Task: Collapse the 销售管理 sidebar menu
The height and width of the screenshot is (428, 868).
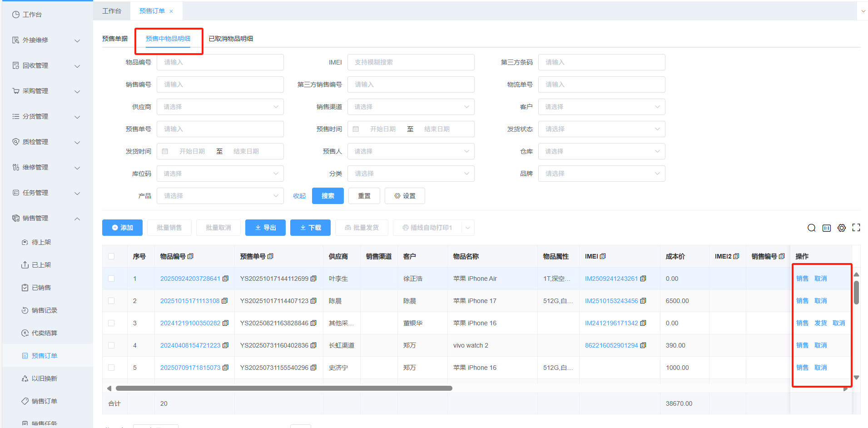Action: [77, 219]
